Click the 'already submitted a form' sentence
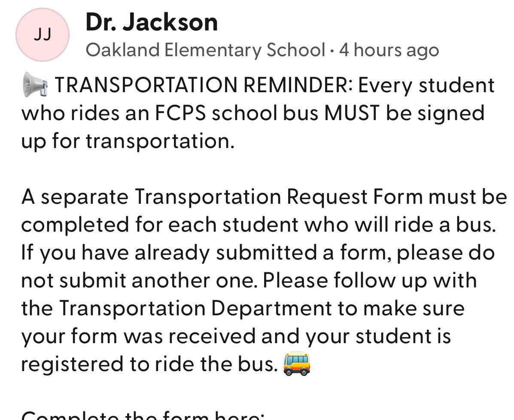514x420 pixels. coord(262,253)
